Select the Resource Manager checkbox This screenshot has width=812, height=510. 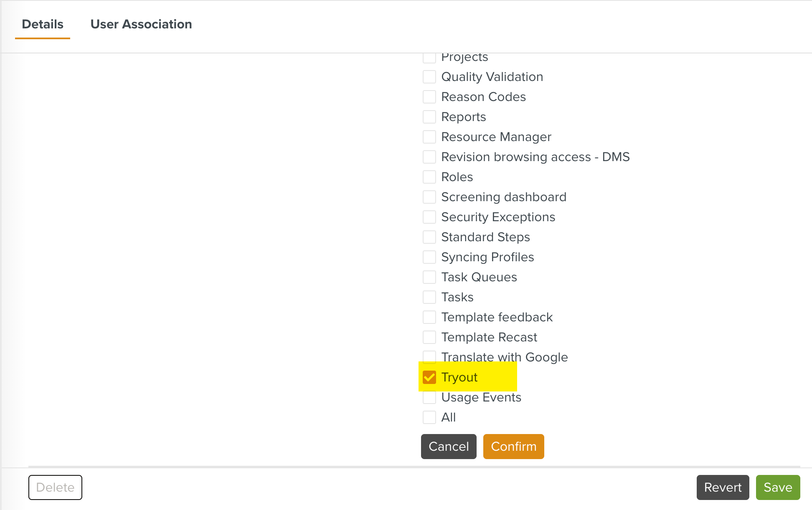pos(429,137)
